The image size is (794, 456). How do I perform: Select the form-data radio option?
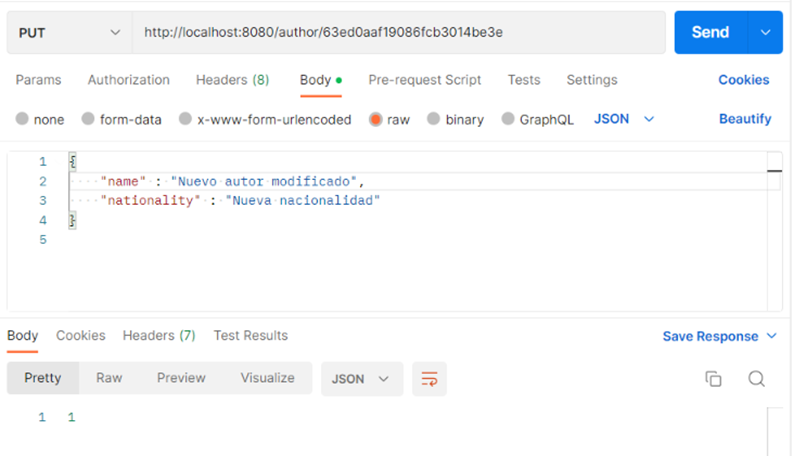tap(89, 119)
